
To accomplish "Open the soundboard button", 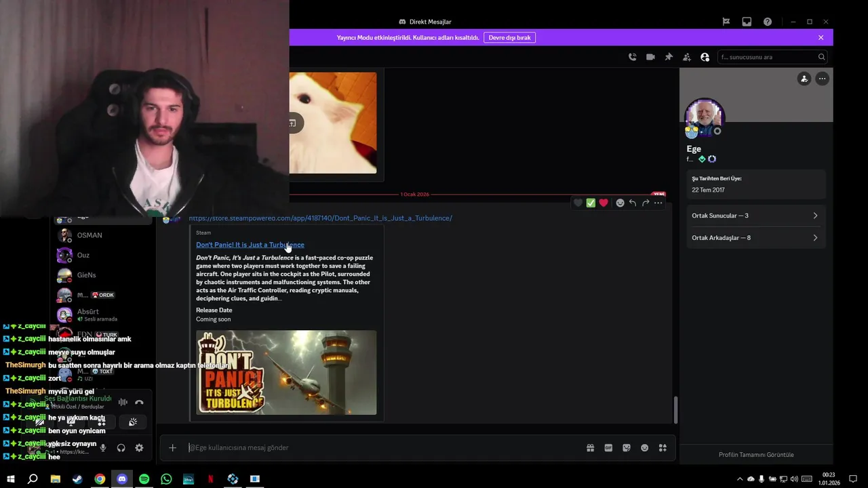I will tap(133, 422).
